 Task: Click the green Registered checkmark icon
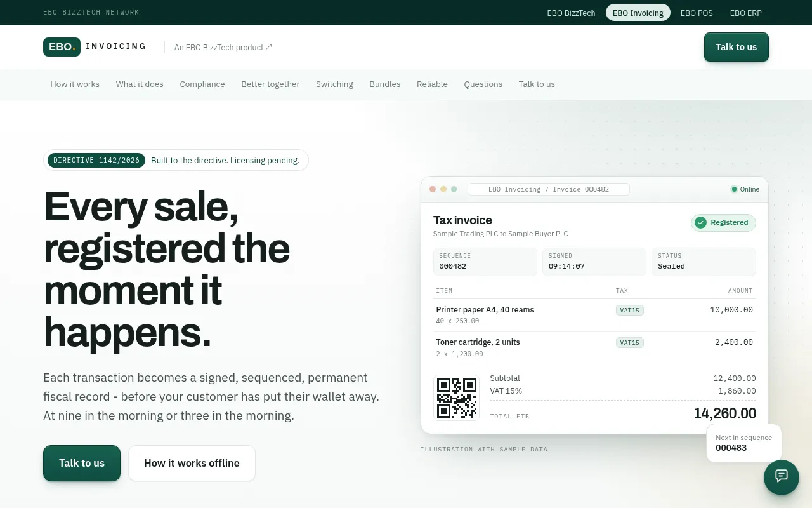coord(700,222)
